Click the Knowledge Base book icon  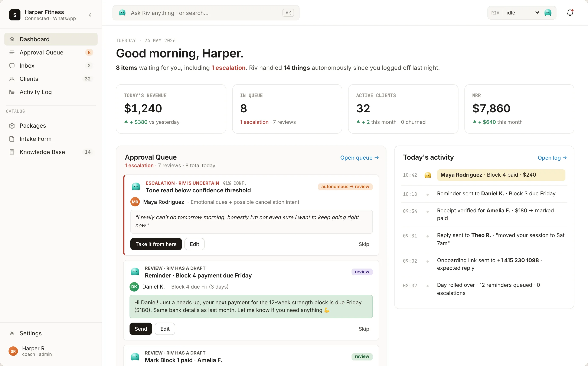click(12, 152)
